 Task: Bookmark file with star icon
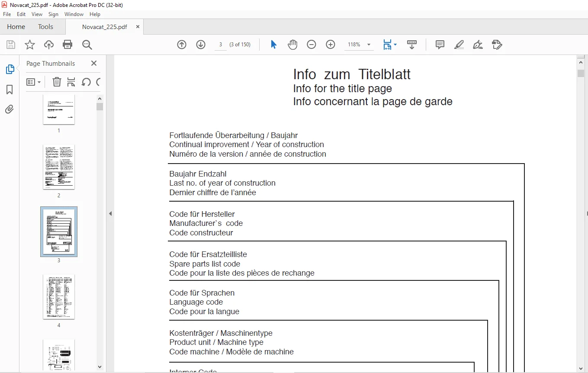[30, 45]
